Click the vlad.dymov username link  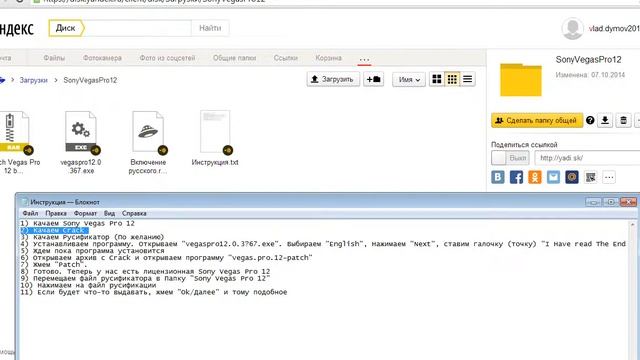(x=614, y=29)
